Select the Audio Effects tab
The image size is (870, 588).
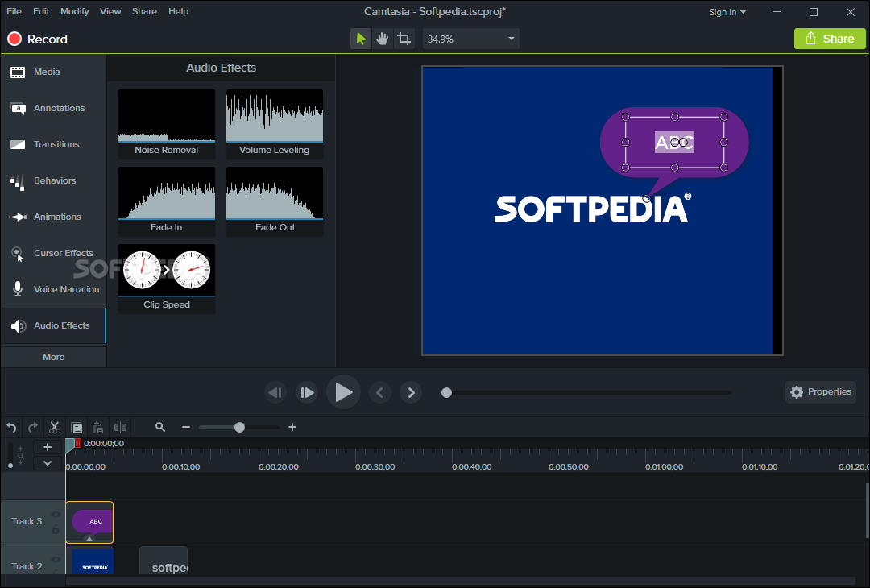[x=53, y=325]
